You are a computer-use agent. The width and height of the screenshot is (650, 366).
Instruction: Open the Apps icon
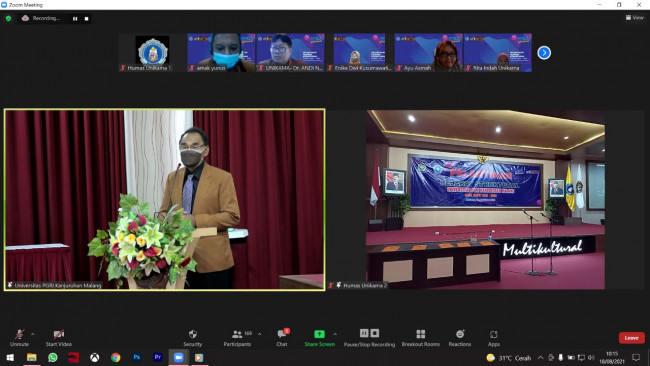(493, 338)
